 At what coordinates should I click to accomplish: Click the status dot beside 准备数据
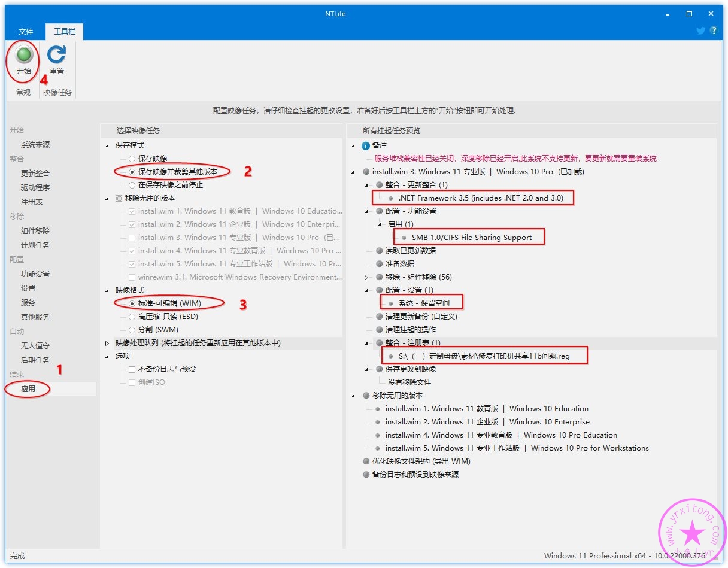[x=379, y=264]
